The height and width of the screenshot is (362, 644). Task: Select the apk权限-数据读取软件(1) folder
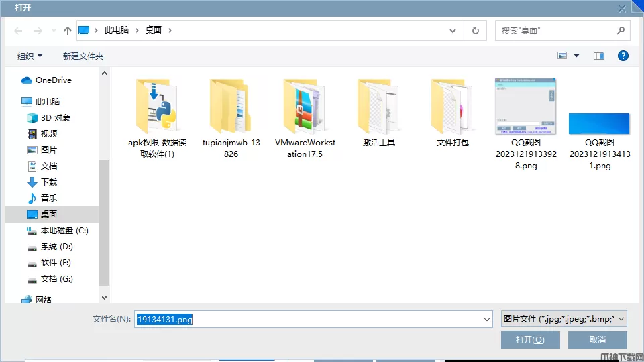(157, 119)
